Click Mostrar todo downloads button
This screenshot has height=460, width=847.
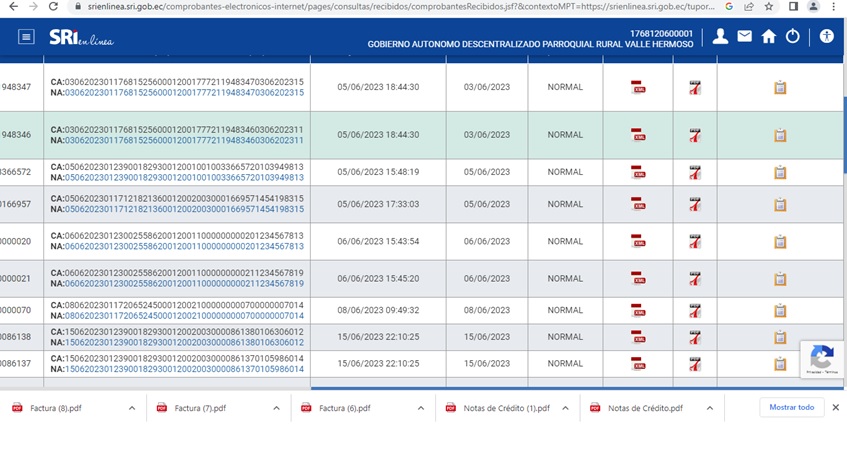[x=792, y=408]
